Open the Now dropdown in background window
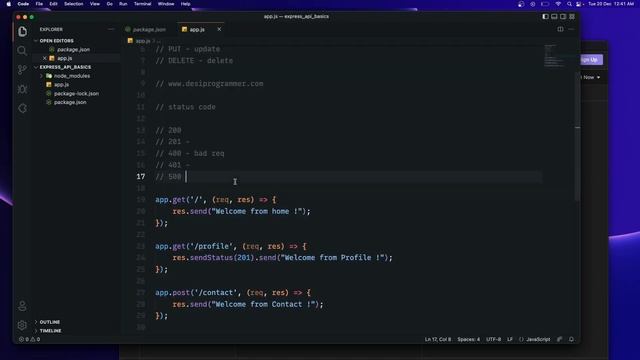The height and width of the screenshot is (360, 640). [x=591, y=77]
